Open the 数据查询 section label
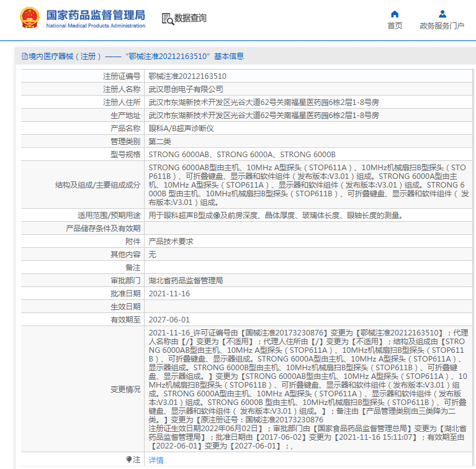Image resolution: width=476 pixels, height=469 pixels. coord(191,19)
